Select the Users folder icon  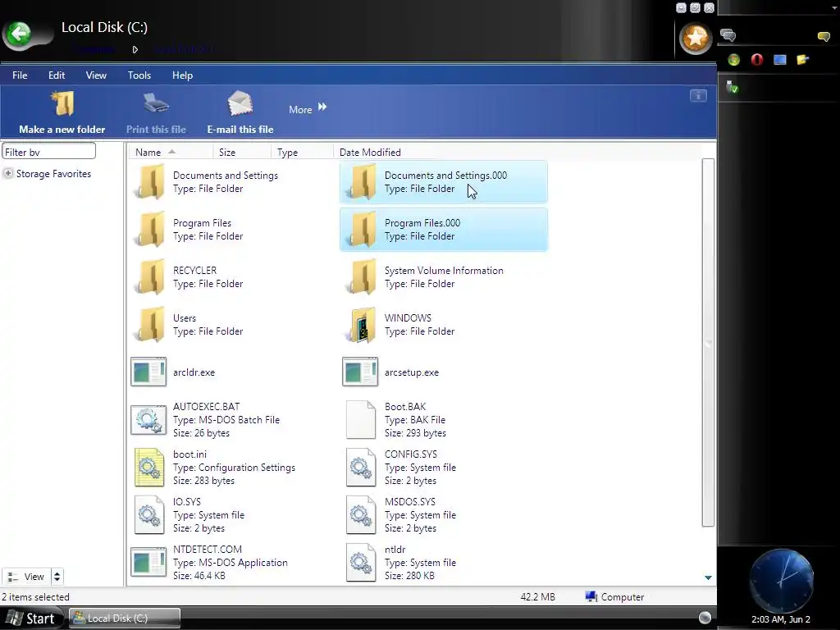pyautogui.click(x=151, y=325)
